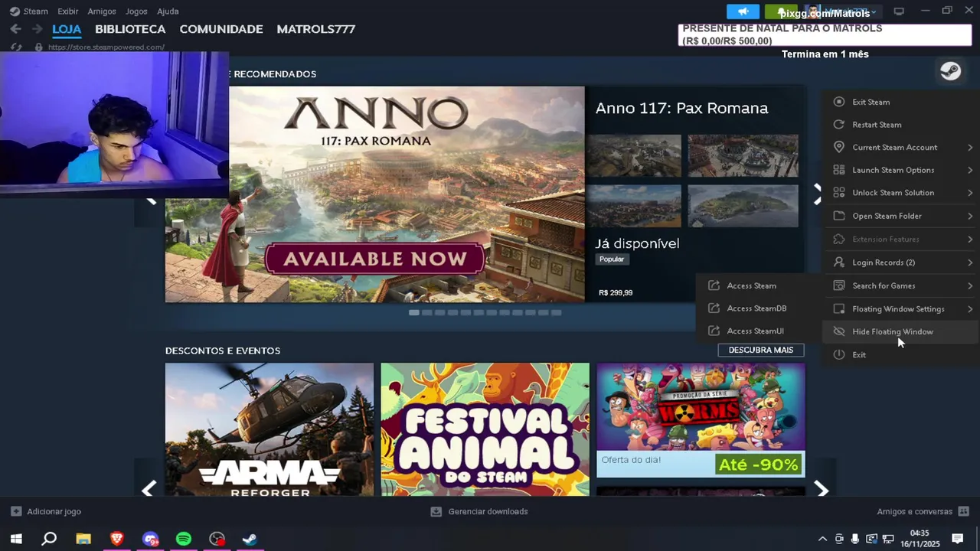
Task: Open the Worms series sale card
Action: tap(701, 420)
